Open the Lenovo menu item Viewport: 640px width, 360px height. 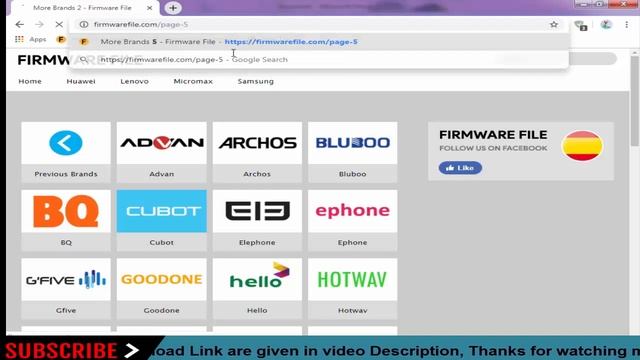(134, 81)
